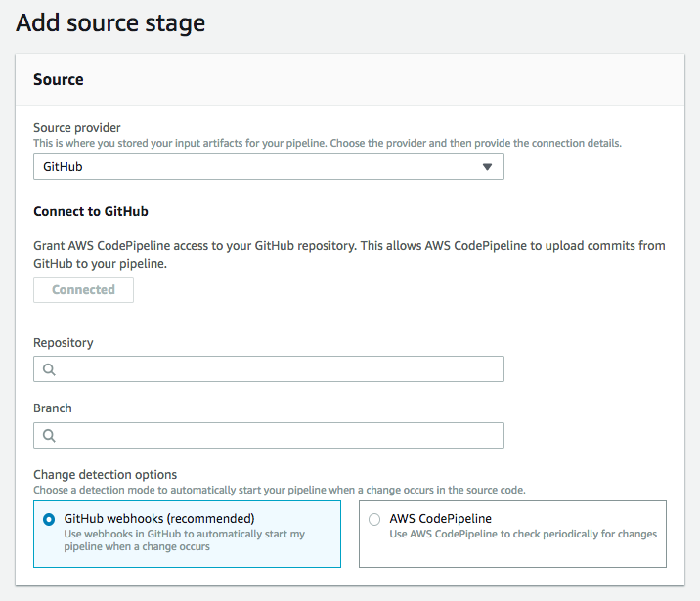
Task: Click the webhooks description text
Action: coord(184,540)
